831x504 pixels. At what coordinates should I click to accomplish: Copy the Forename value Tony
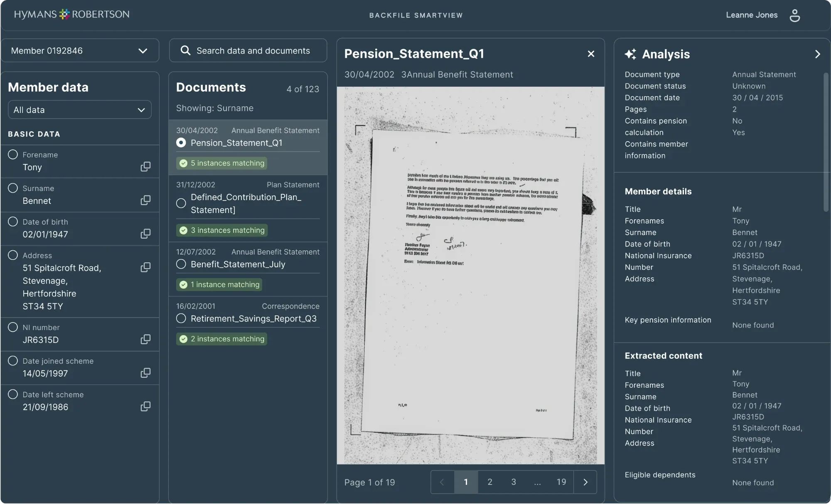pyautogui.click(x=145, y=166)
